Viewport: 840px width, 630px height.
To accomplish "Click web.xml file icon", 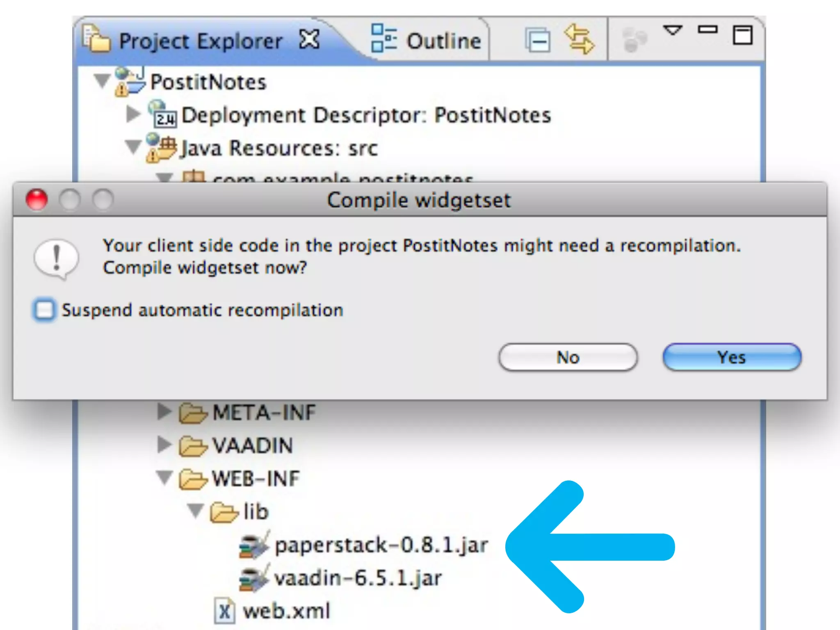I will [224, 612].
